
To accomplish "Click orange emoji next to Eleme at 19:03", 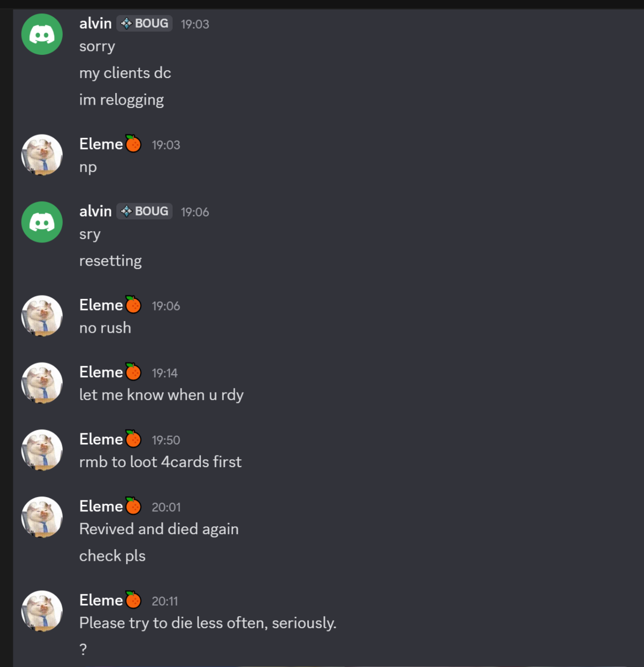I will [133, 143].
